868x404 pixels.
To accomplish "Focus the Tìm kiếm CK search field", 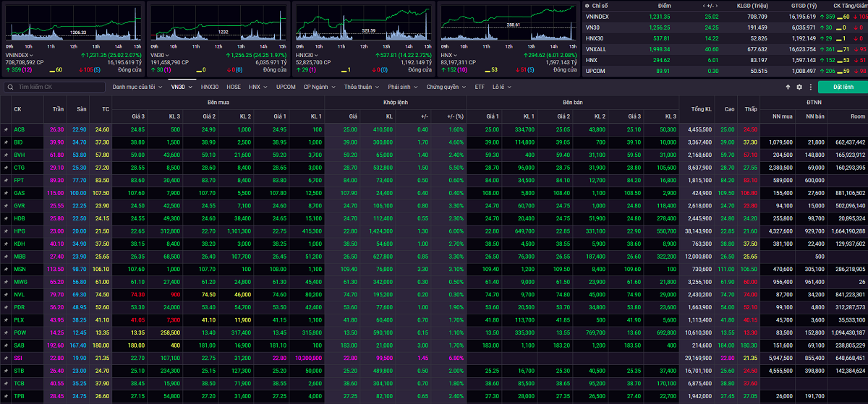I will (54, 87).
